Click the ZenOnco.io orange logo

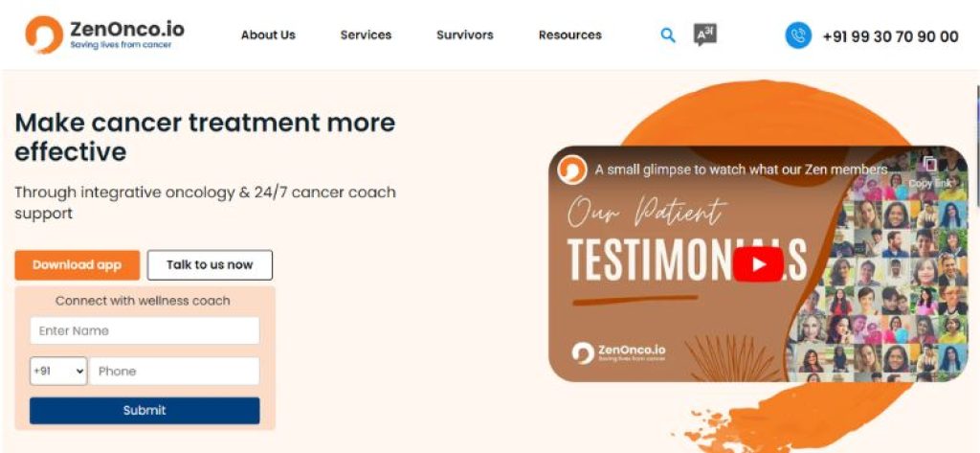coord(44,35)
